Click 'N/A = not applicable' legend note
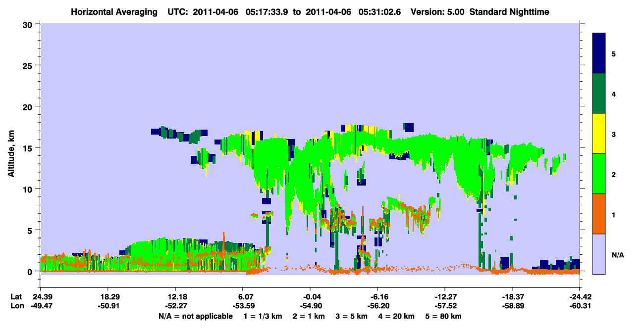 pos(195,316)
